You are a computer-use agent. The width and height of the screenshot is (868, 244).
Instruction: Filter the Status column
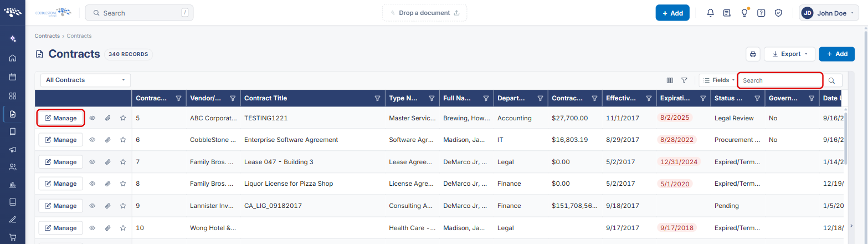[757, 98]
